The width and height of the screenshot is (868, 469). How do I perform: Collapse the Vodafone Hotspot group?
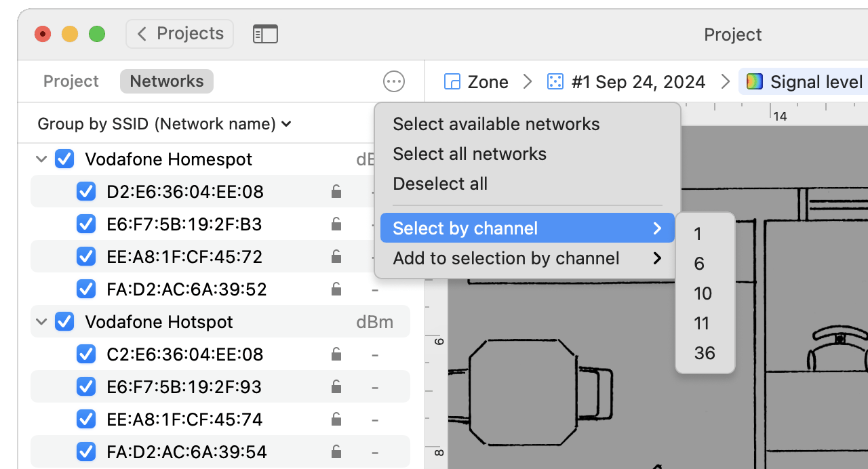click(41, 322)
